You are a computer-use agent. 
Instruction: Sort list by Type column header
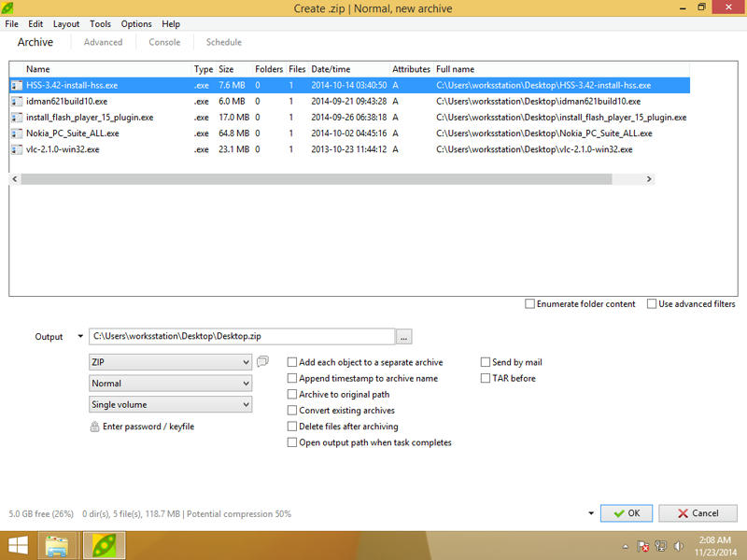coord(204,69)
